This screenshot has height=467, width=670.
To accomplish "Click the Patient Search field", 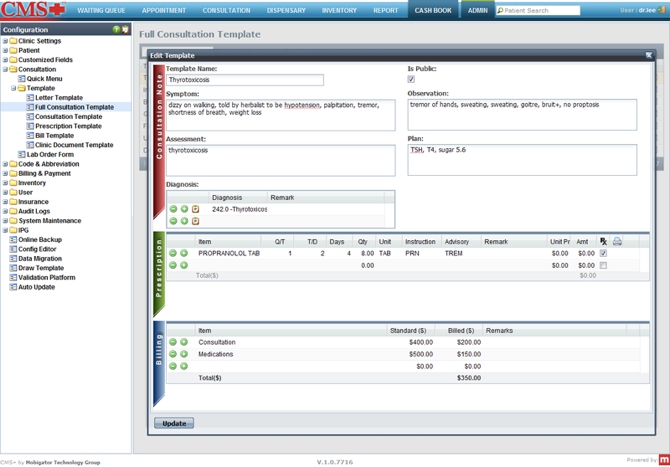I will 541,10.
